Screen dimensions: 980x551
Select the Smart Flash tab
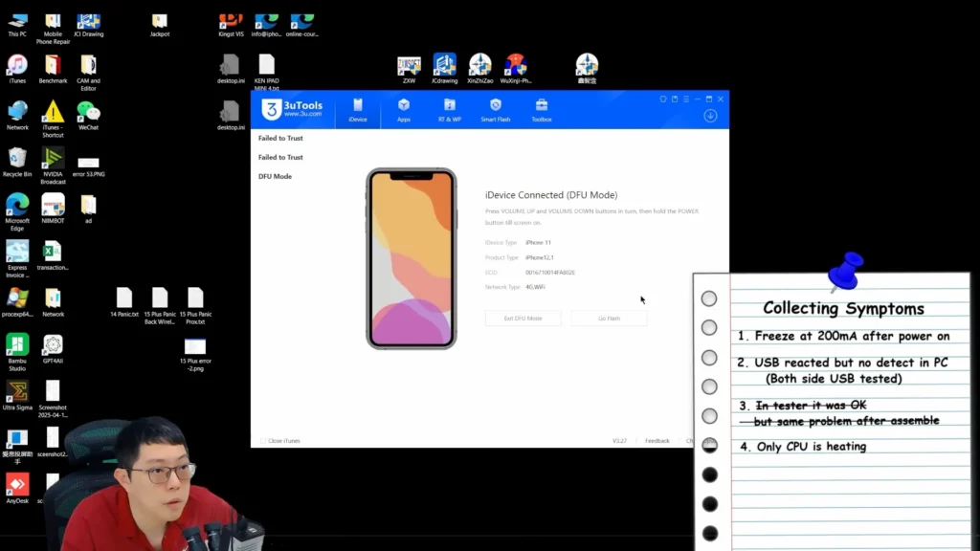(495, 110)
